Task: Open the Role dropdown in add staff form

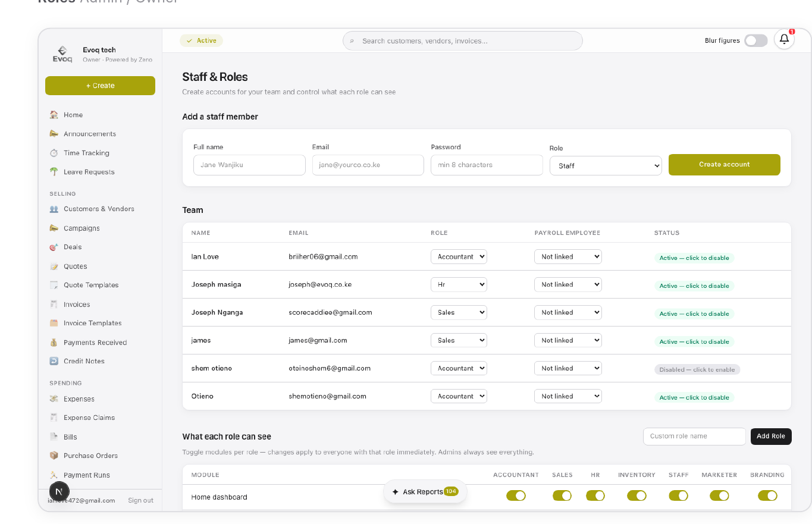Action: 606,165
